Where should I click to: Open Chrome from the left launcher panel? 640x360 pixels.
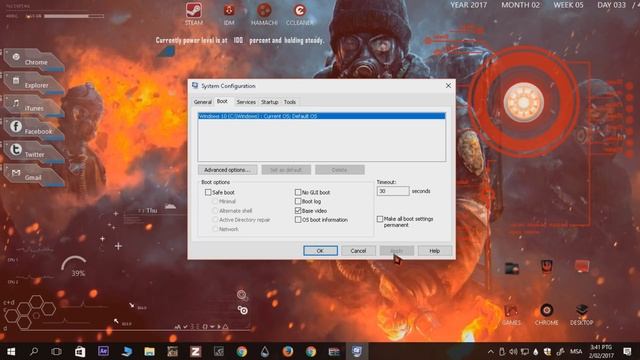click(x=33, y=60)
